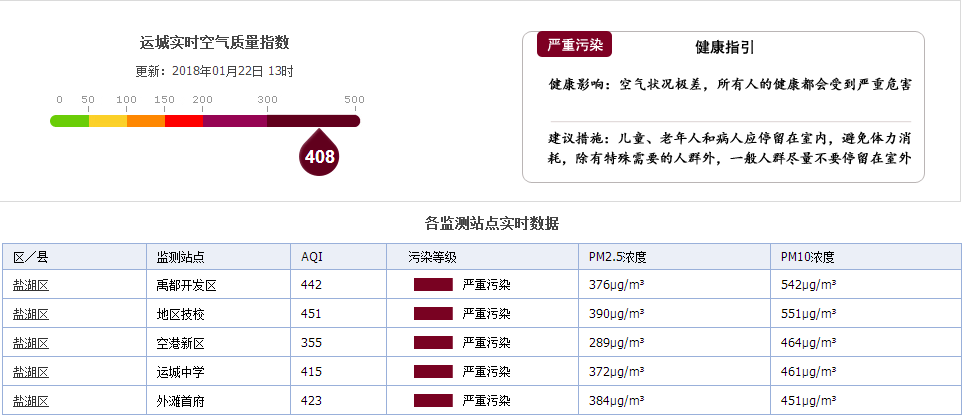966x417 pixels.
Task: Click the green segment of the AQI scale
Action: point(69,121)
